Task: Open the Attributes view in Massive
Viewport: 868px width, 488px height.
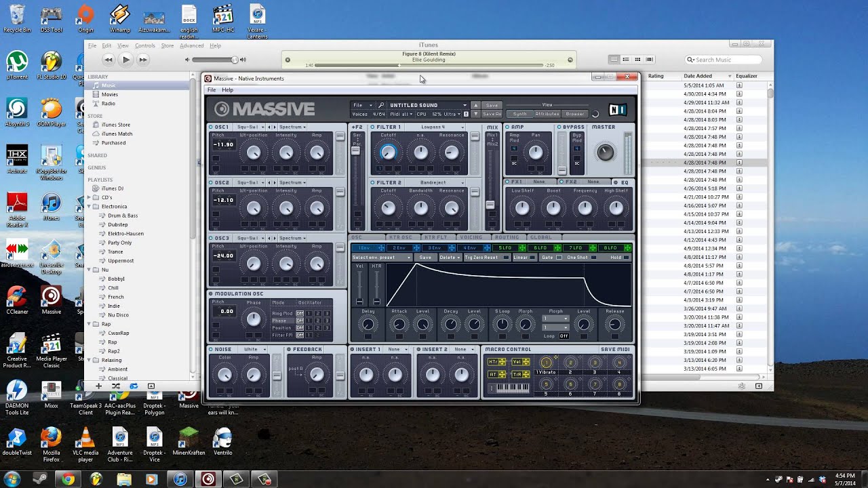Action: [547, 114]
